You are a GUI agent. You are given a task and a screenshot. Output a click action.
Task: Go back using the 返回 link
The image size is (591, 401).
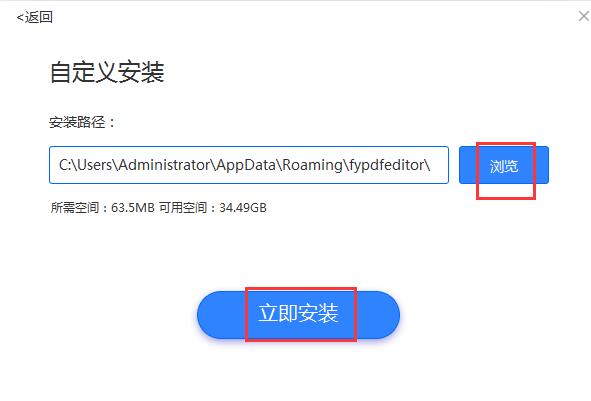click(x=35, y=17)
